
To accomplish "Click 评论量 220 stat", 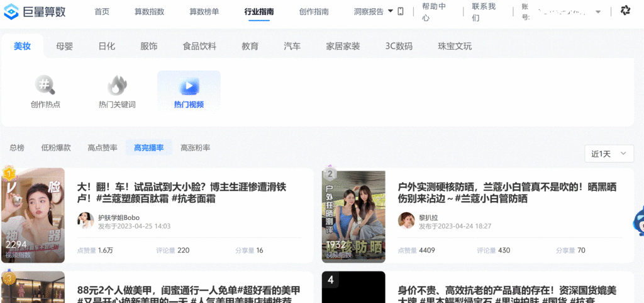I will tap(173, 250).
